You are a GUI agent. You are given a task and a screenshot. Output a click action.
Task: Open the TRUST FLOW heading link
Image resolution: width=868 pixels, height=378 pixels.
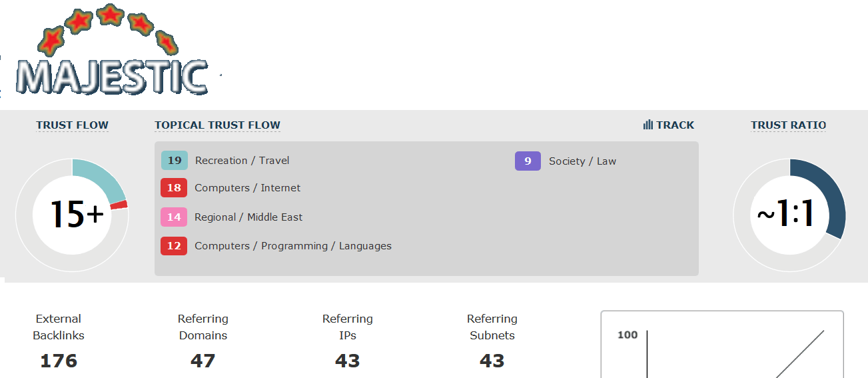(x=72, y=125)
